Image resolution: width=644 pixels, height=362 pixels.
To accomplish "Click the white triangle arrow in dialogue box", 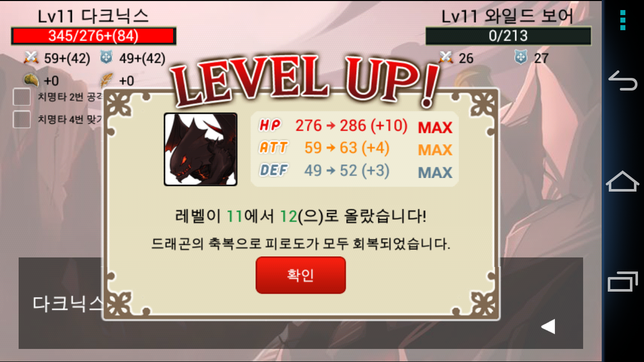I will point(548,326).
